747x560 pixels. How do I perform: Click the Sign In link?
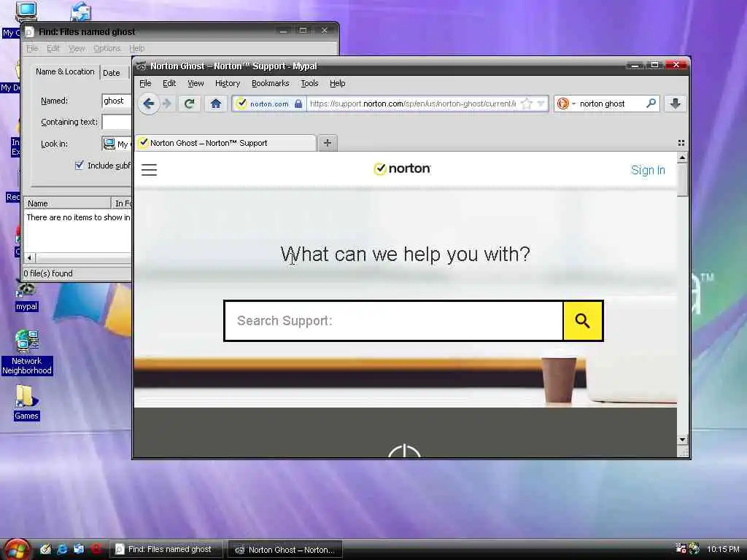(648, 170)
